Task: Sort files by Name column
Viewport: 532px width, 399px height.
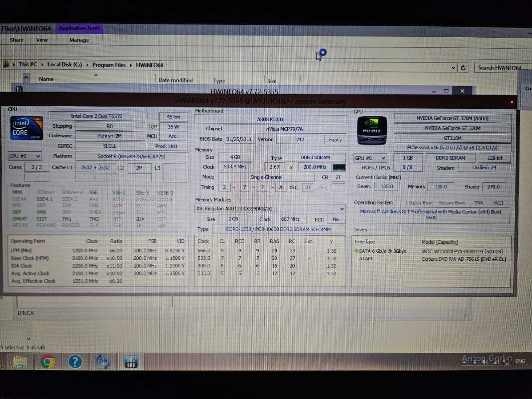Action: 46,79
